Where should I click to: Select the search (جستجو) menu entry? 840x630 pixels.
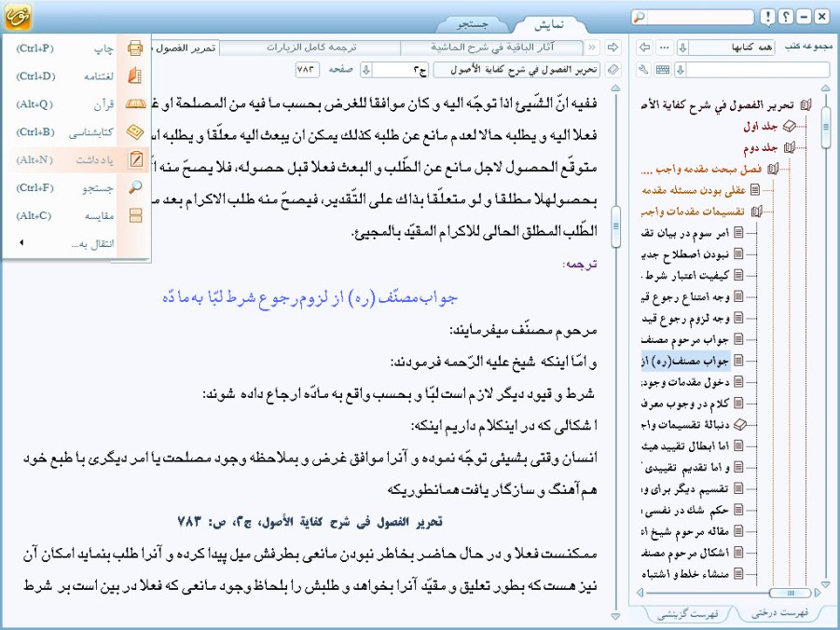point(76,187)
